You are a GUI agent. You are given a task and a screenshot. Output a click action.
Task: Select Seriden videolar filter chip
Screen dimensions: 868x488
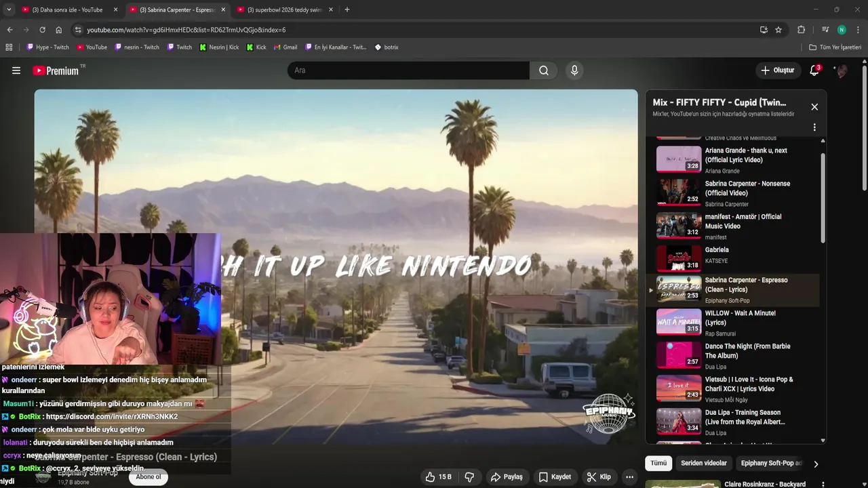[x=704, y=463]
